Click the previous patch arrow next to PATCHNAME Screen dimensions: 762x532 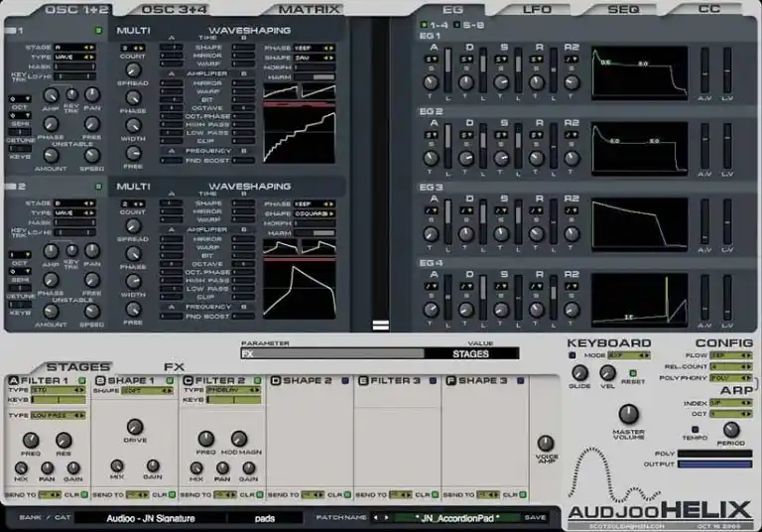[x=376, y=517]
